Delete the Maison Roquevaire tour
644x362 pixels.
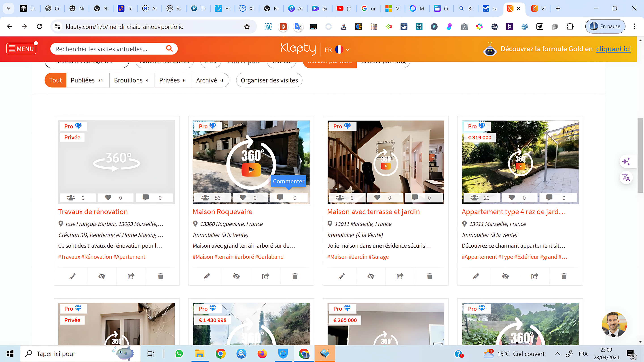click(295, 276)
